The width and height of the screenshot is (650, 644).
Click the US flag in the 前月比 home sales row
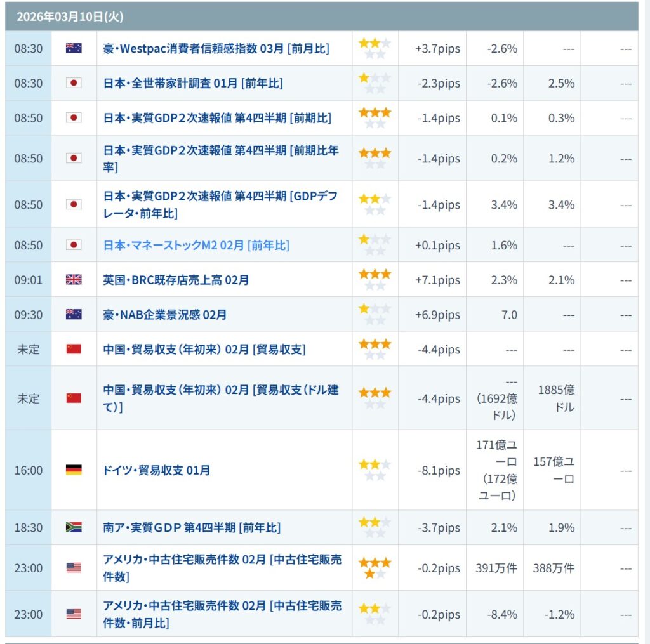74,614
